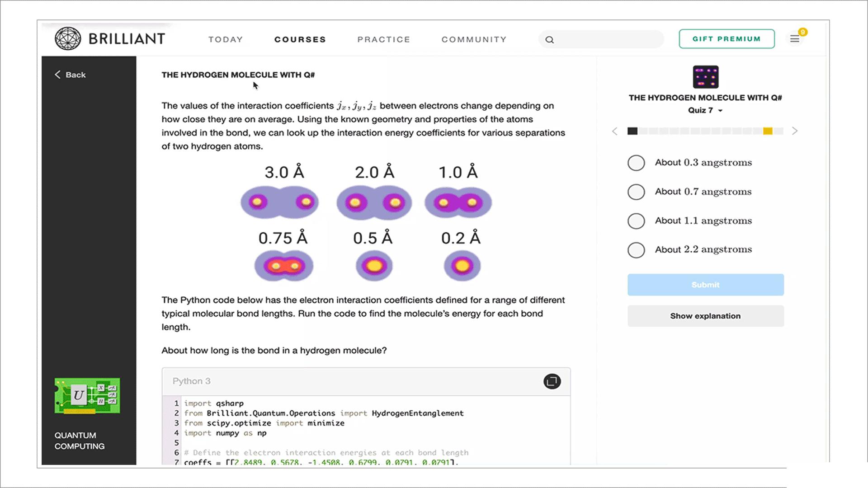Click the Quantum Computing course icon
This screenshot has width=868, height=488.
coord(87,396)
